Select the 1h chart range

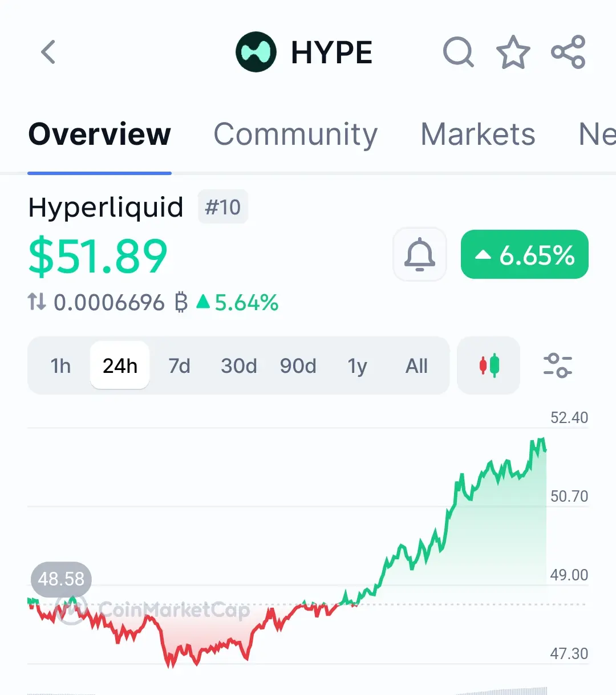coord(60,365)
